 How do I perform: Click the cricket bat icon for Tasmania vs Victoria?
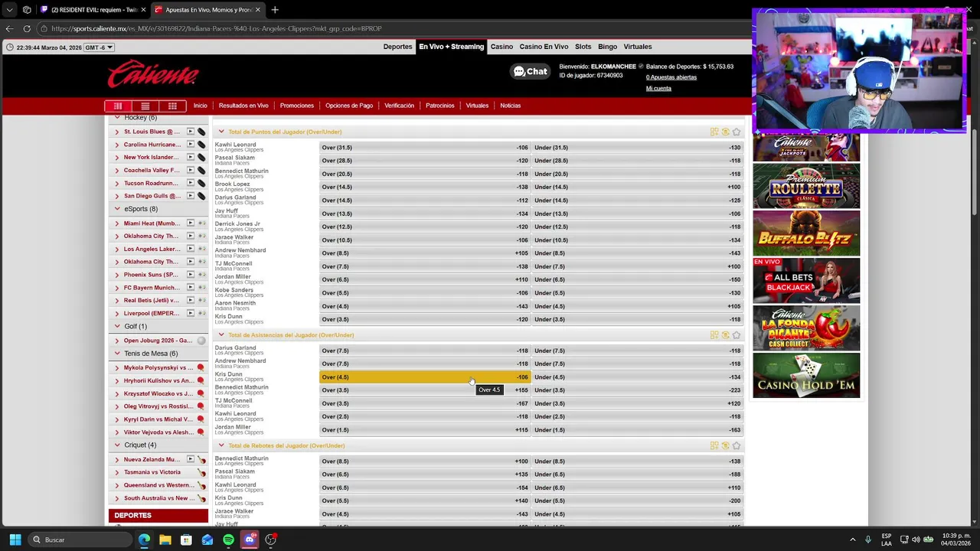201,473
